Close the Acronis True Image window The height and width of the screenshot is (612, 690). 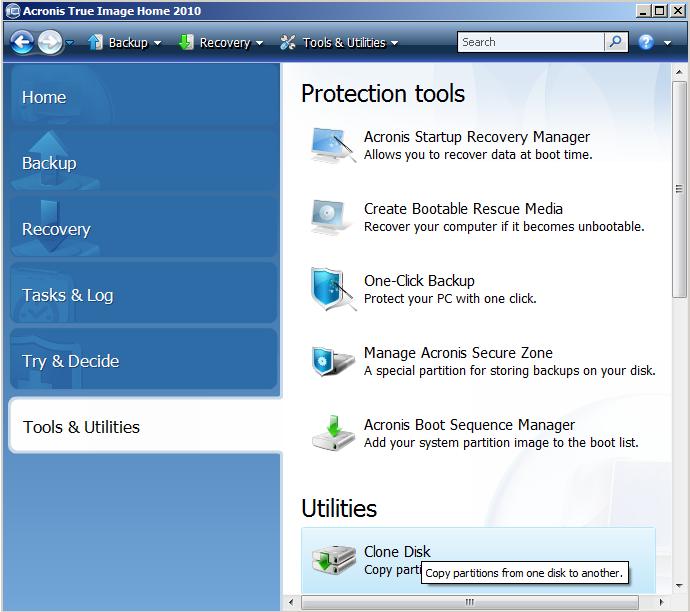pyautogui.click(x=677, y=11)
